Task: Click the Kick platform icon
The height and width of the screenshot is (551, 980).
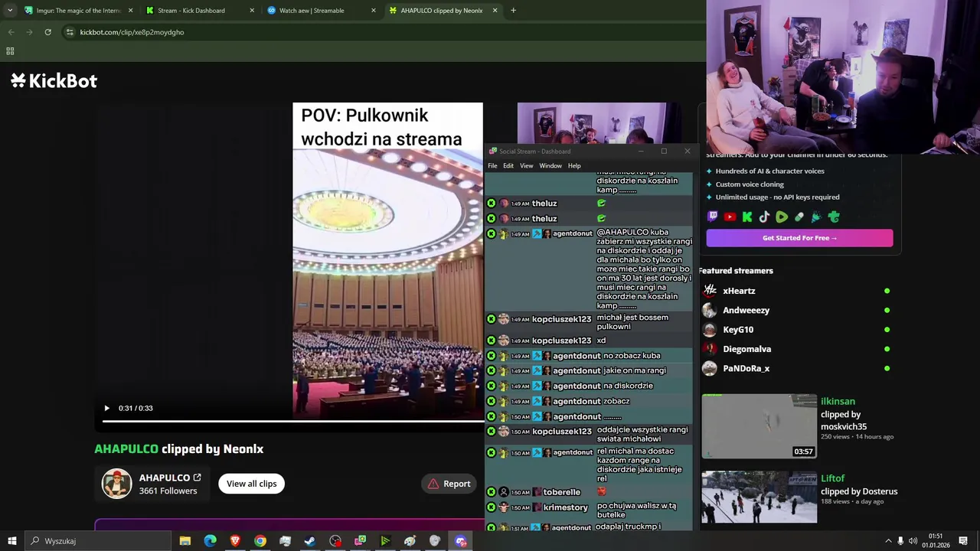Action: (747, 217)
